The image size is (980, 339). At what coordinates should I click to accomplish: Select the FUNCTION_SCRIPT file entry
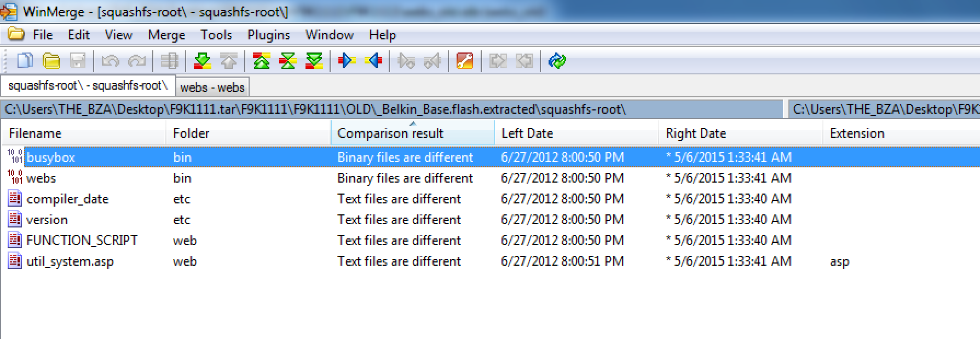click(82, 241)
